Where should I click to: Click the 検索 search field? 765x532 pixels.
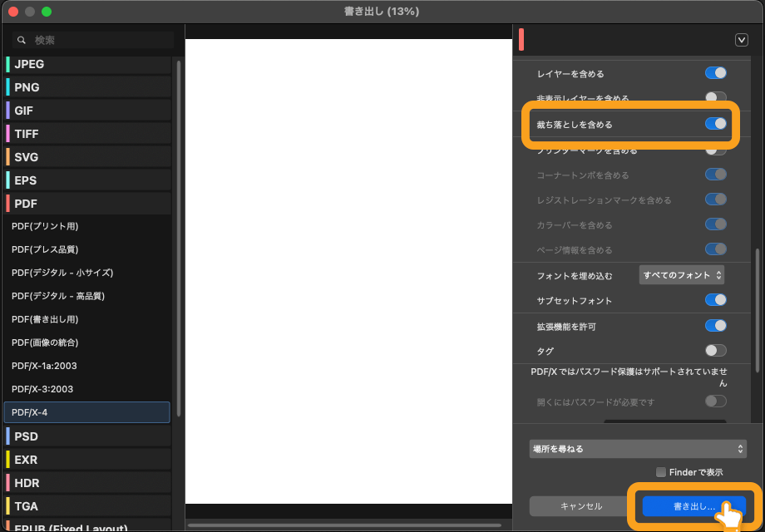tap(100, 40)
